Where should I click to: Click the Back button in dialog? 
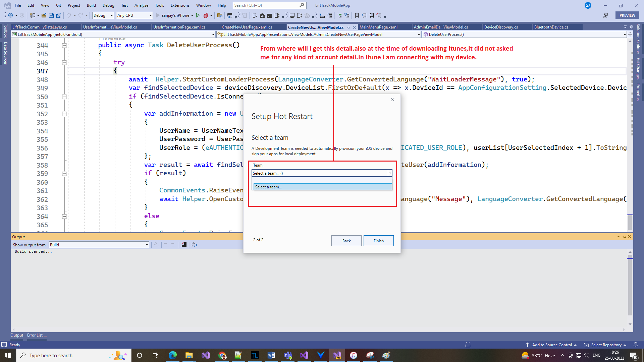346,241
